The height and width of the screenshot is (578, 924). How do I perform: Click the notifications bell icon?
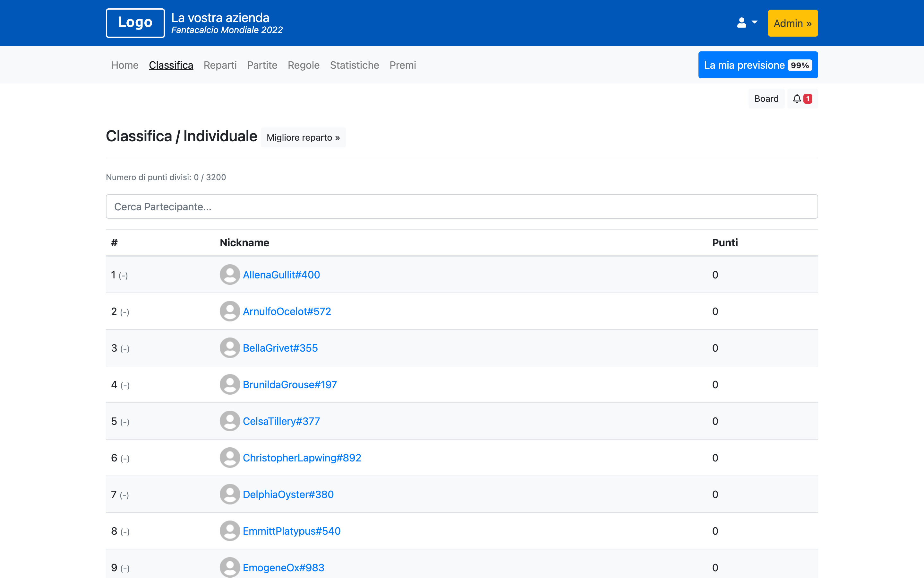(x=797, y=99)
